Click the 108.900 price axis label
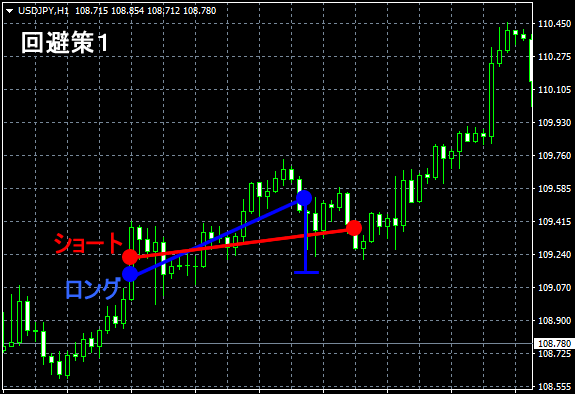The width and height of the screenshot is (575, 394). pyautogui.click(x=554, y=321)
